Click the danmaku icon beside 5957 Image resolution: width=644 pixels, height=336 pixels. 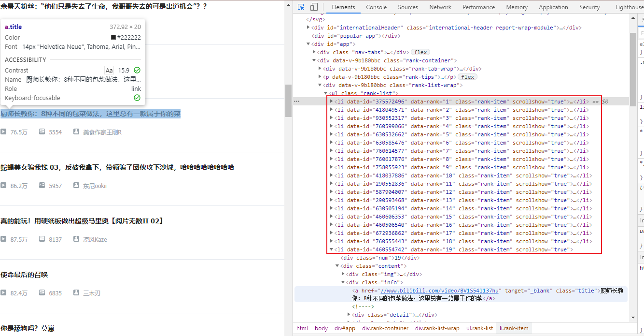pos(42,185)
